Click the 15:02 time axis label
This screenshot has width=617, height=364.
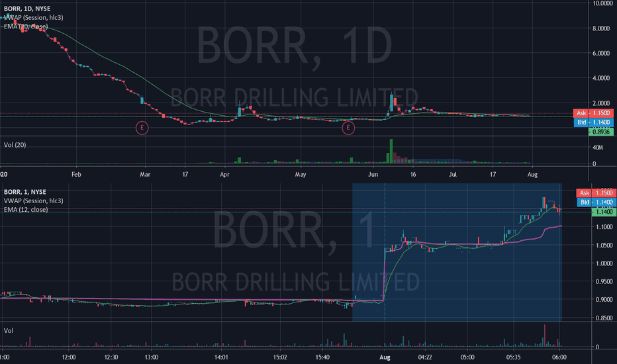(280, 357)
